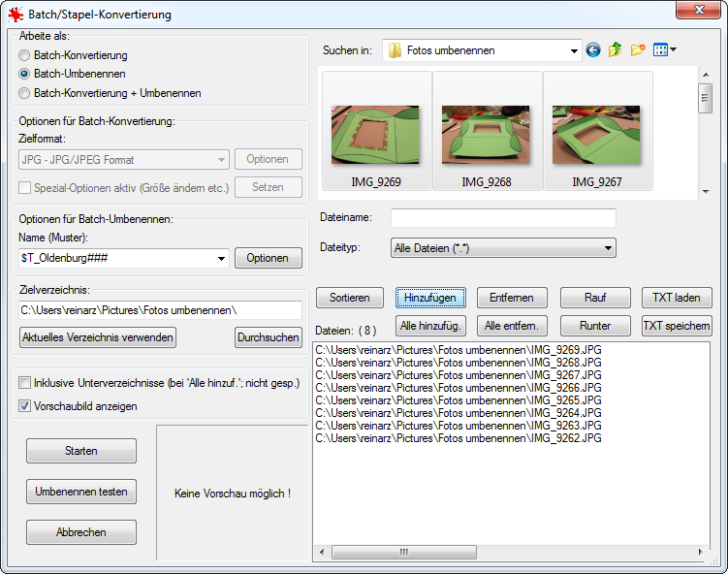Click the Rauf button
Image resolution: width=728 pixels, height=574 pixels.
point(595,298)
